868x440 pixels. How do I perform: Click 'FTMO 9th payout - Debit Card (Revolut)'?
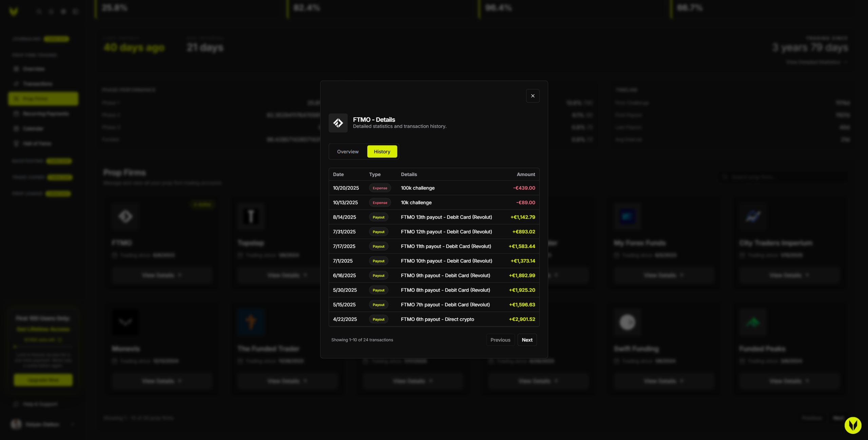click(x=445, y=275)
